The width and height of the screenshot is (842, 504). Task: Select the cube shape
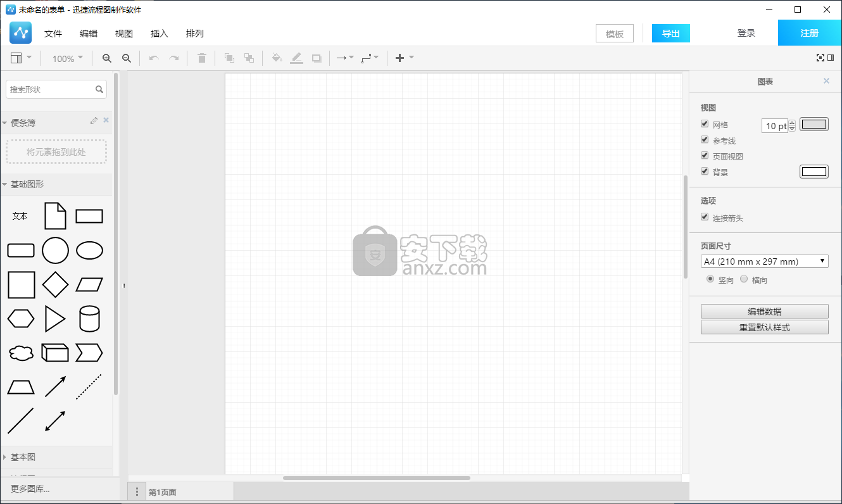(x=55, y=353)
